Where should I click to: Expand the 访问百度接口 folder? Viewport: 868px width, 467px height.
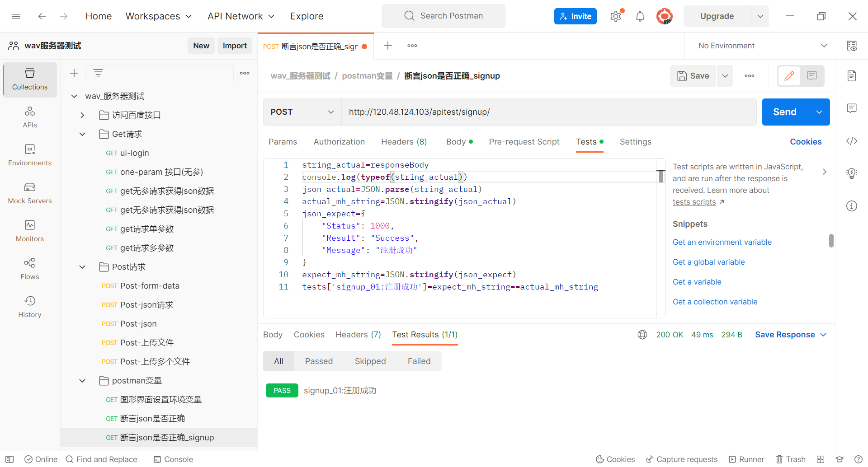(82, 115)
